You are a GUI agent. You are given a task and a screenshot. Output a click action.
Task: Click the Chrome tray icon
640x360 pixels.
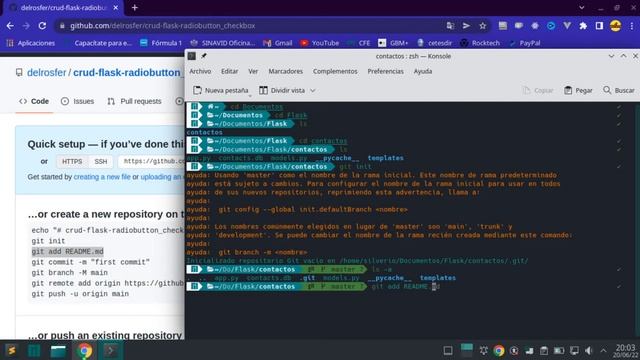pos(498,351)
